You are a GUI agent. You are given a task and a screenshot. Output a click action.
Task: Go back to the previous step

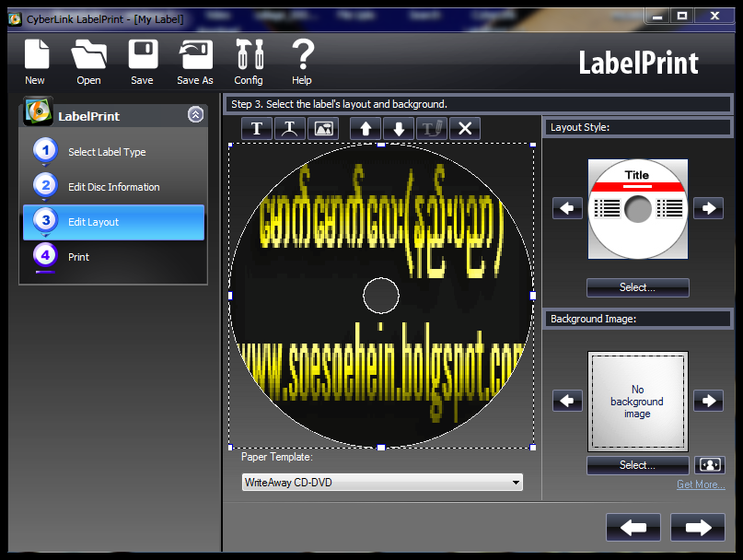pyautogui.click(x=633, y=527)
